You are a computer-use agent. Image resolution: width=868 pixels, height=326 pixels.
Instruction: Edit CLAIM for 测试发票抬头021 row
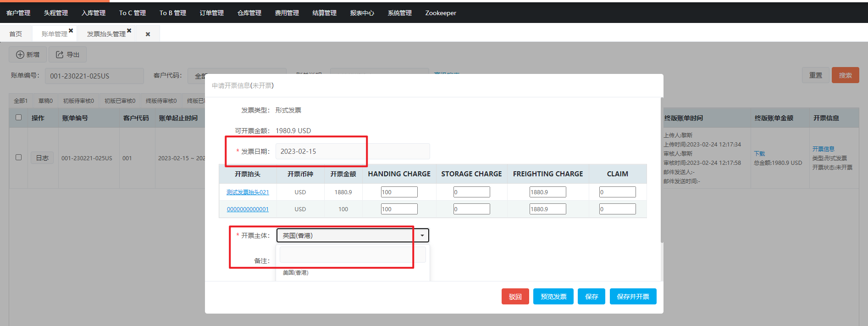[617, 192]
